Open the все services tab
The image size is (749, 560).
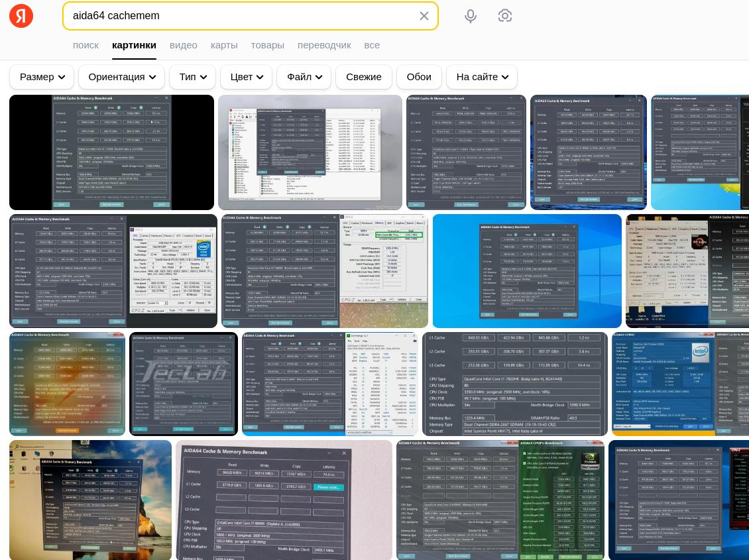372,45
